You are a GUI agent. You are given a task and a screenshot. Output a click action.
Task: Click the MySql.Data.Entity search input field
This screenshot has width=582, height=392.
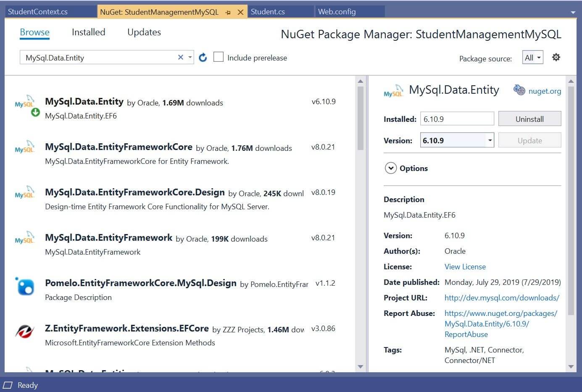coord(99,58)
